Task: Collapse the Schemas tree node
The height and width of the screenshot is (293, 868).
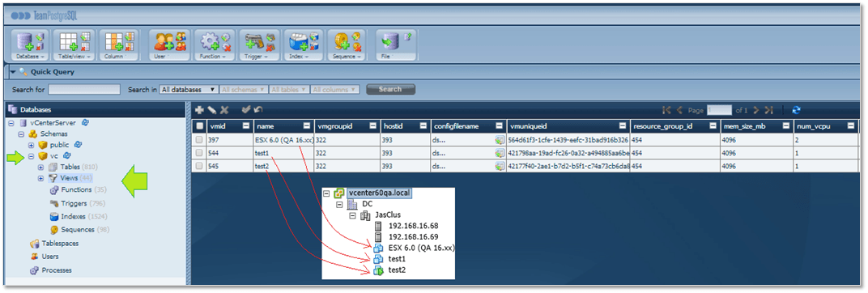Action: click(21, 134)
